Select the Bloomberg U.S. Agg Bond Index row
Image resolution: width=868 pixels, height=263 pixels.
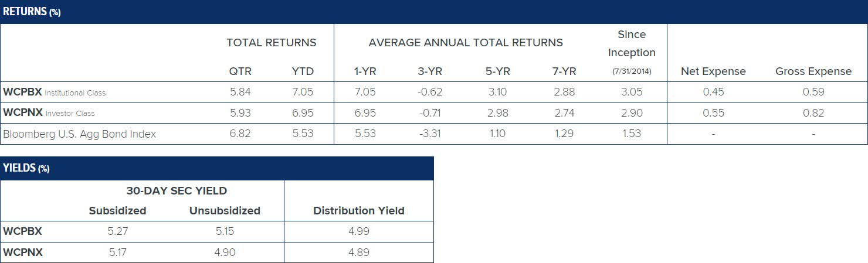80,134
